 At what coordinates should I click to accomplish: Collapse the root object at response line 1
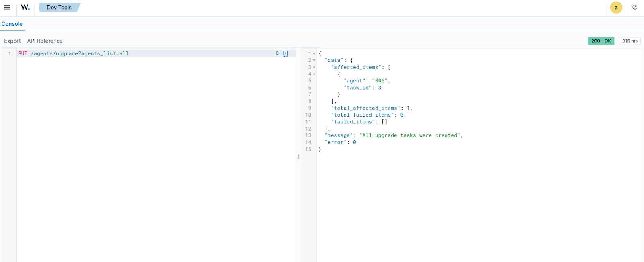pyautogui.click(x=314, y=54)
